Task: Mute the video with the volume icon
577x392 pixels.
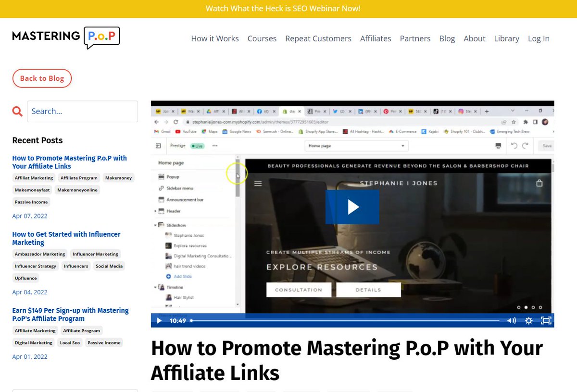Action: (511, 320)
